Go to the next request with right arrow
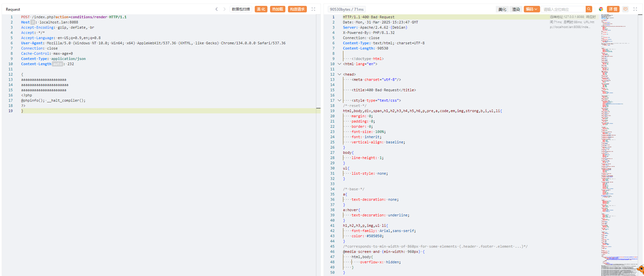The height and width of the screenshot is (276, 644). 224,9
